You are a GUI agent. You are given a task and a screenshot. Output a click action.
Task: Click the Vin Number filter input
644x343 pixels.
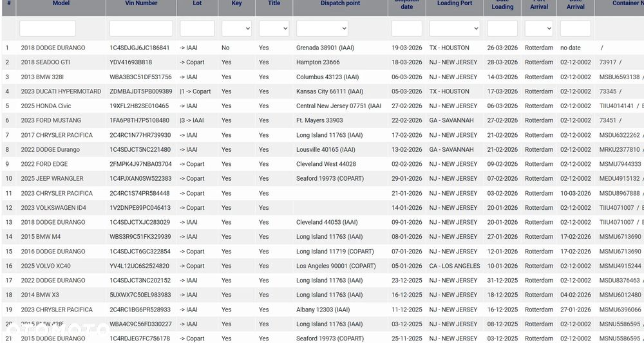(141, 28)
